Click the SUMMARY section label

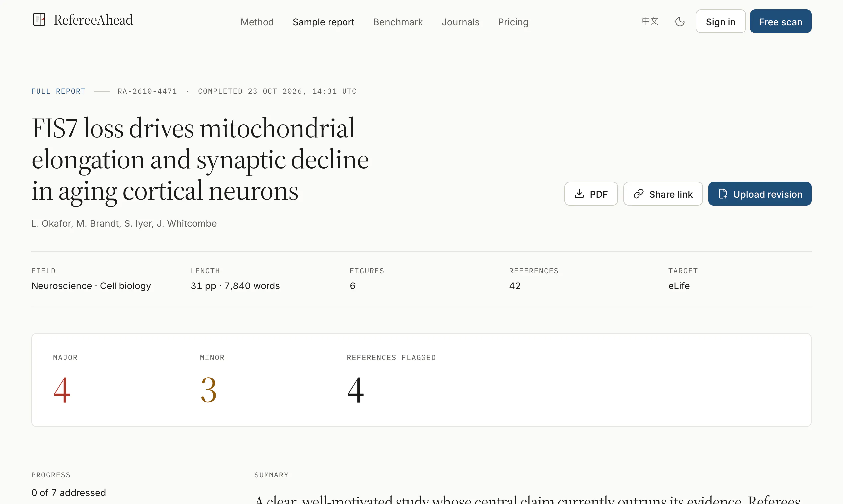point(271,475)
